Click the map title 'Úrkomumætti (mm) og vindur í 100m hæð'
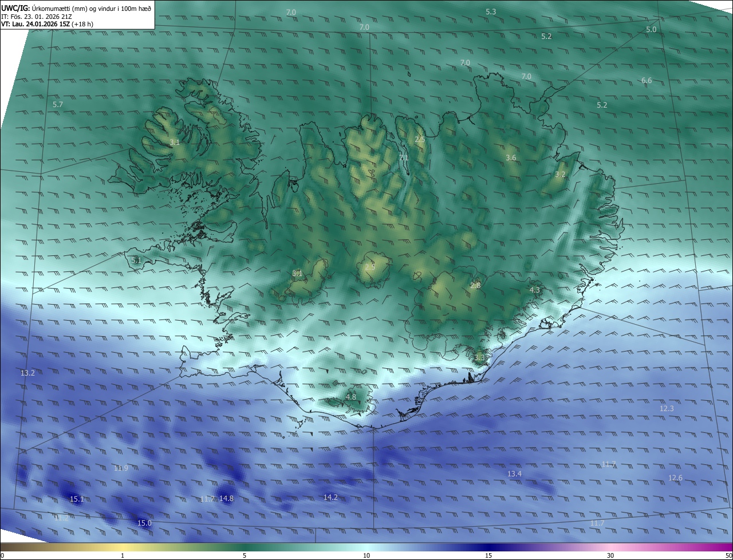This screenshot has height=560, width=733. coord(92,7)
